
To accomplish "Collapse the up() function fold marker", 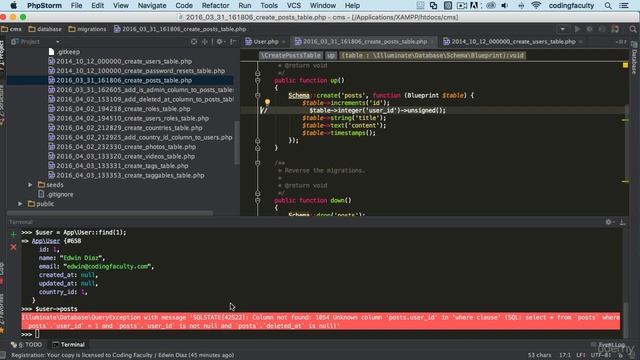I will click(258, 80).
